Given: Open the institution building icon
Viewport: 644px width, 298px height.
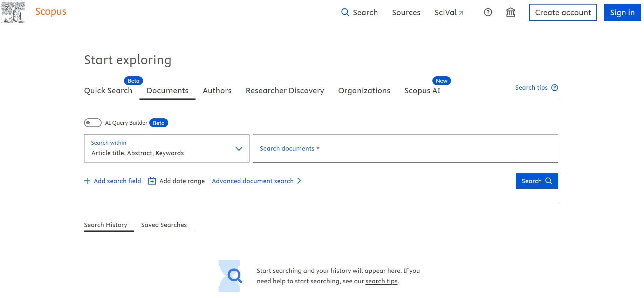Looking at the screenshot, I should click(511, 12).
